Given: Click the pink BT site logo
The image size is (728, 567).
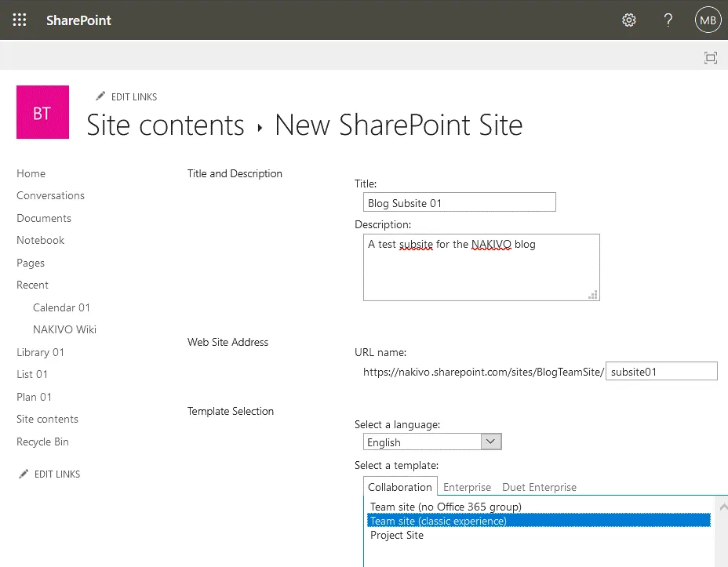Looking at the screenshot, I should pyautogui.click(x=42, y=112).
